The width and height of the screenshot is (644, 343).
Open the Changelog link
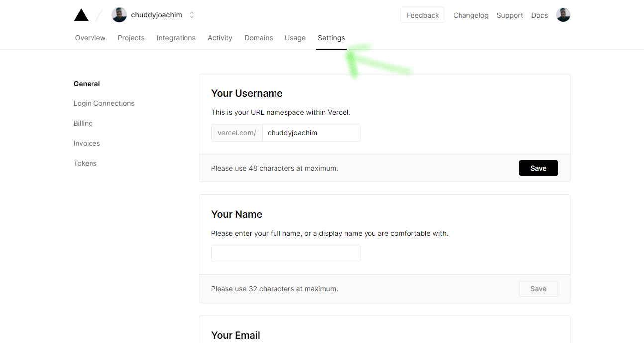(x=470, y=15)
